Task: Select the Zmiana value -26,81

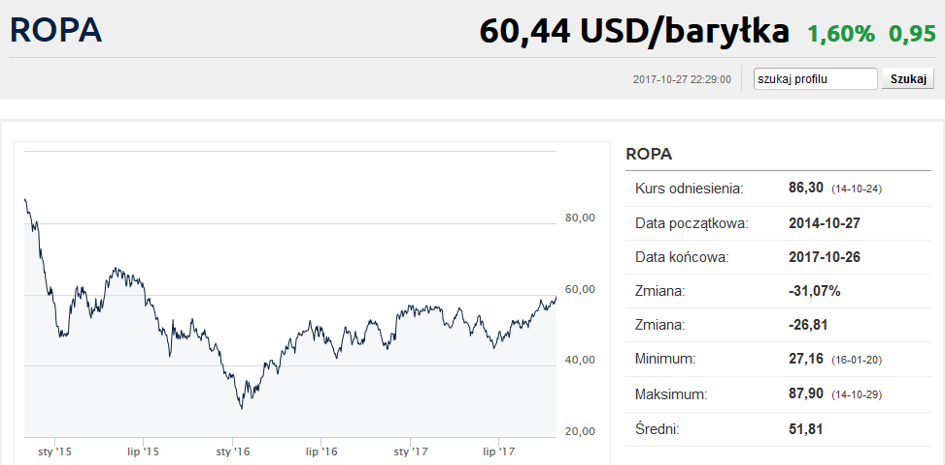Action: click(809, 325)
